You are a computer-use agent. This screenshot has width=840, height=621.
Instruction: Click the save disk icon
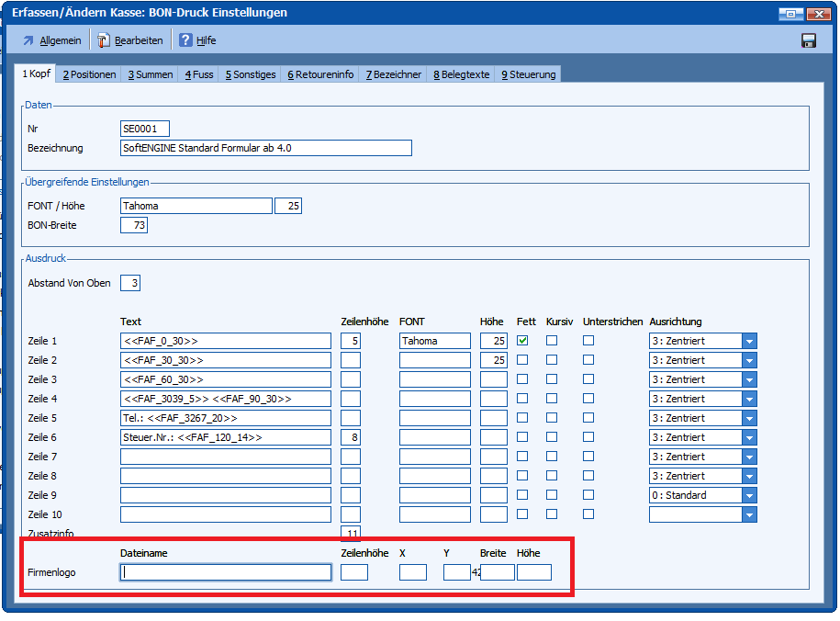click(809, 40)
